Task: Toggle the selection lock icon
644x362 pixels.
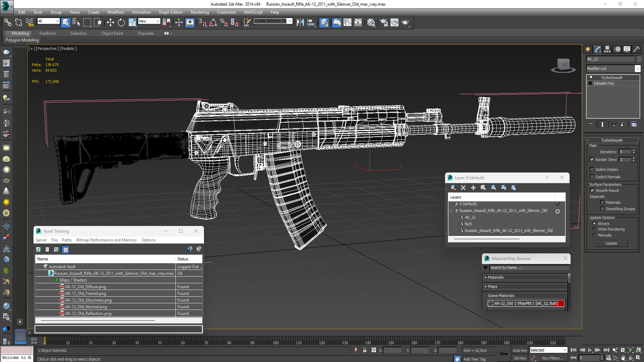Action: (365, 350)
